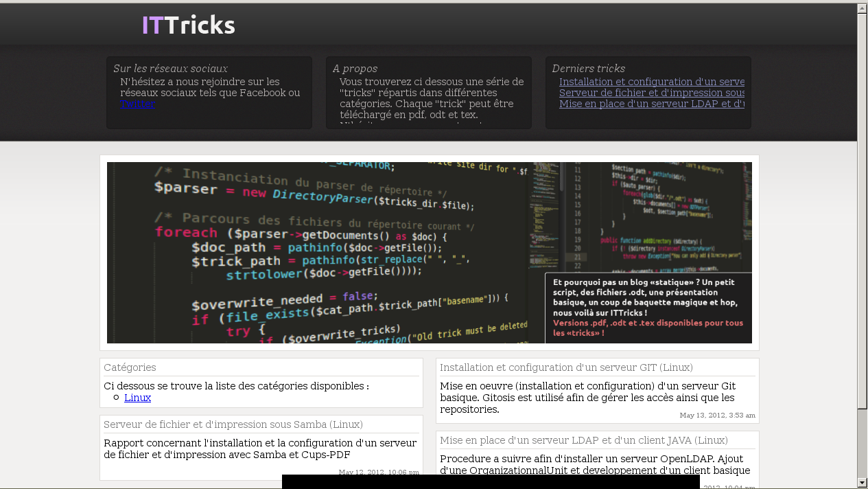Image resolution: width=868 pixels, height=489 pixels.
Task: Click the post title 'Installation et configuration d'un serveur GIT (Linux)'
Action: click(566, 367)
